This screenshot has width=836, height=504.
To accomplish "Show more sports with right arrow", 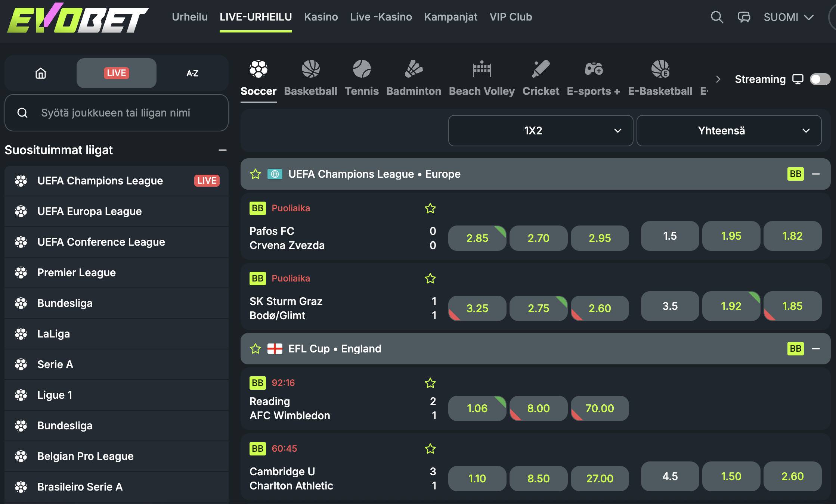I will coord(718,79).
